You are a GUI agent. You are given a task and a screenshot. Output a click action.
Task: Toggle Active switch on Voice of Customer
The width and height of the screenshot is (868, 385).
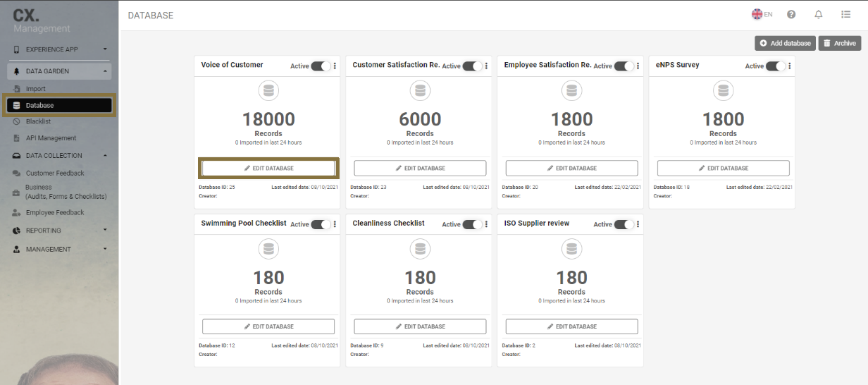[x=321, y=66]
